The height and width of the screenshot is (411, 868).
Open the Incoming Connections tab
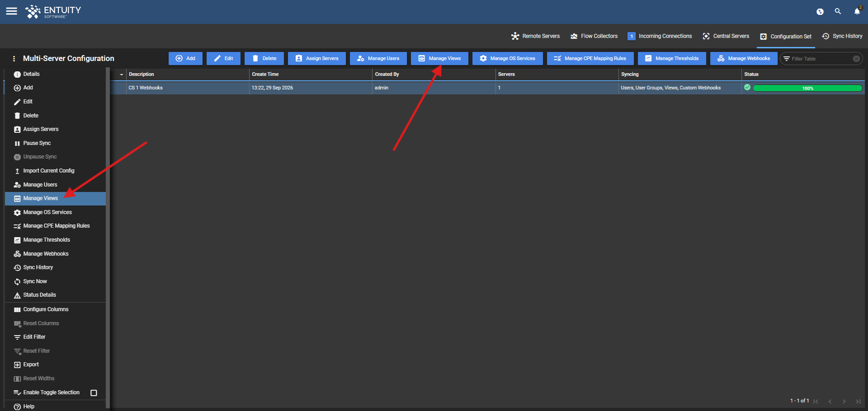pos(660,36)
